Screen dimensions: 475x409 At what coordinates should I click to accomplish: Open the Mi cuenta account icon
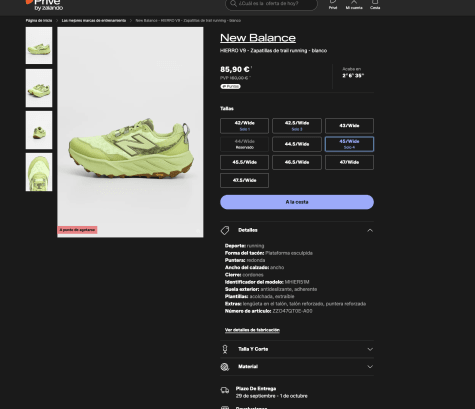[x=354, y=4]
